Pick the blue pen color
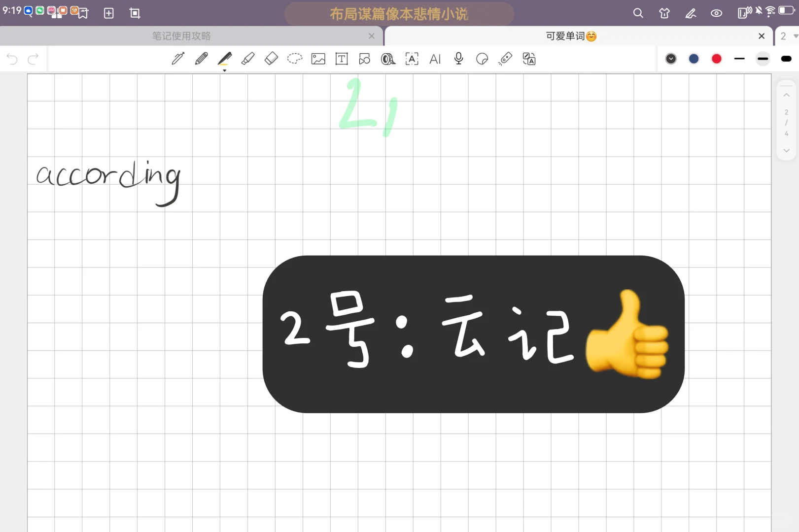 tap(694, 59)
